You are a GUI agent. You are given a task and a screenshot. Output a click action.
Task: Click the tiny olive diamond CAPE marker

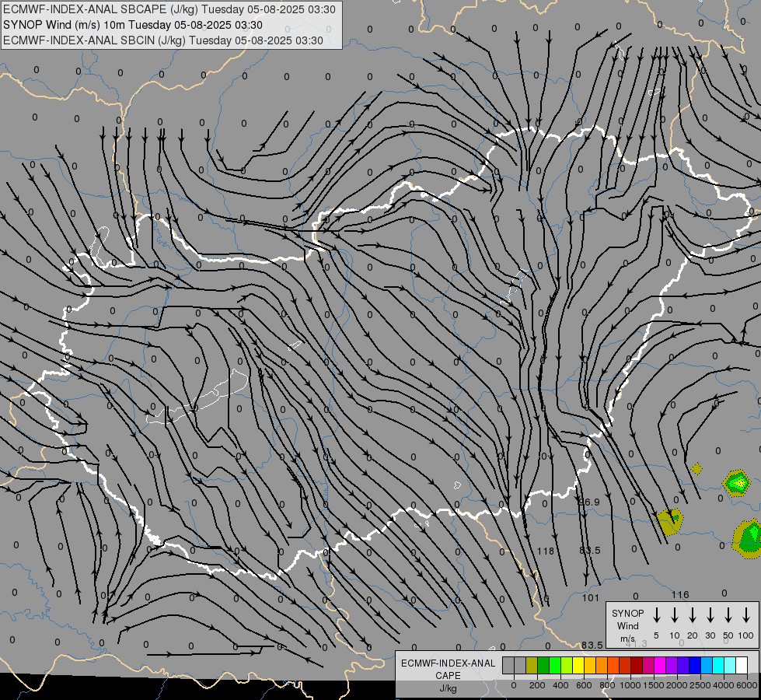click(x=696, y=468)
